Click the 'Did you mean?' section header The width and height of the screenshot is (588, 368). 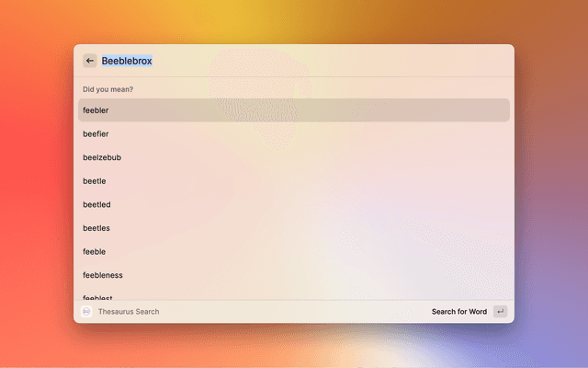[107, 89]
